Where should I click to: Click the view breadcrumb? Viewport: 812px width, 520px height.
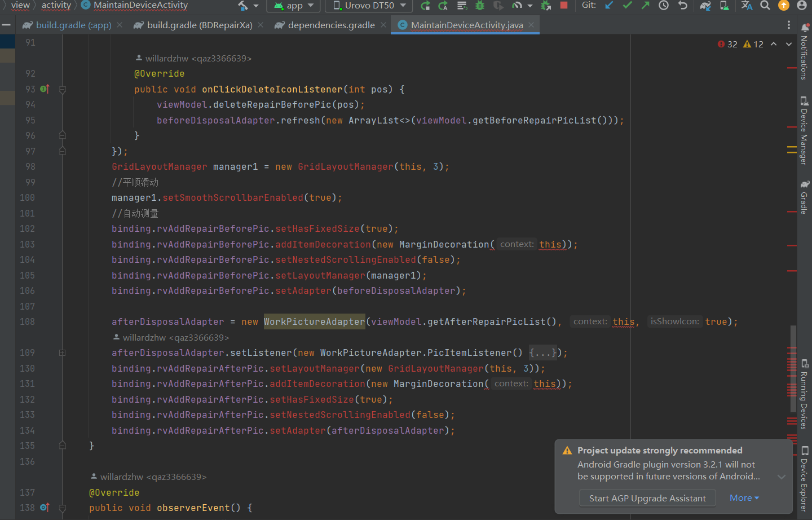pyautogui.click(x=20, y=5)
